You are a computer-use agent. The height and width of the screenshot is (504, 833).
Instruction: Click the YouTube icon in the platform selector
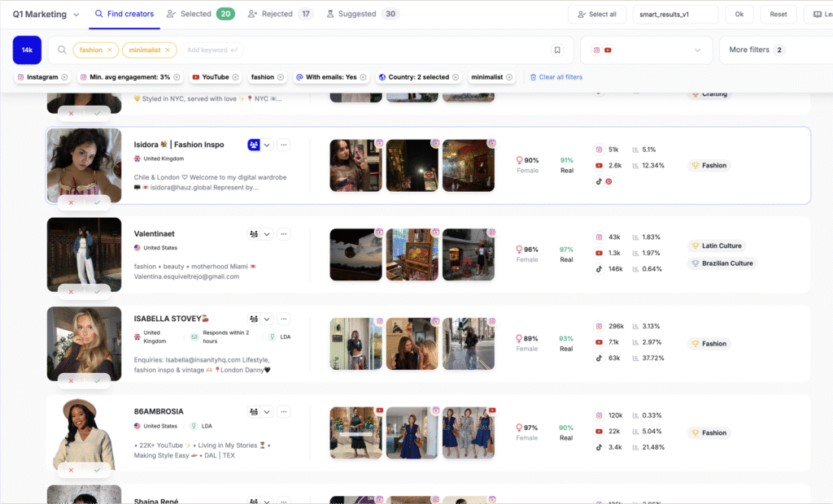pyautogui.click(x=608, y=50)
